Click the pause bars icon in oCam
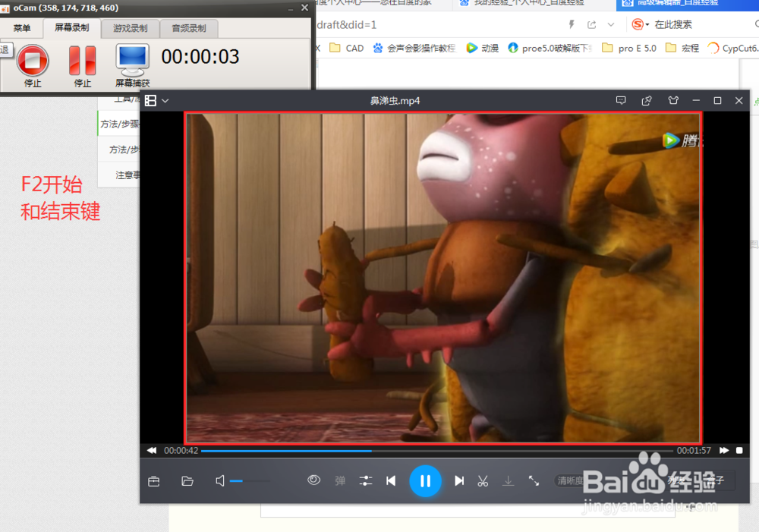Image resolution: width=759 pixels, height=532 pixels. pyautogui.click(x=82, y=61)
